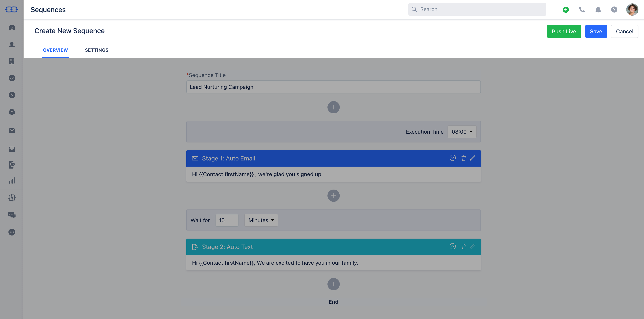The height and width of the screenshot is (319, 644).
Task: Add a stage between Stage 1 and Wait
Action: point(333,196)
